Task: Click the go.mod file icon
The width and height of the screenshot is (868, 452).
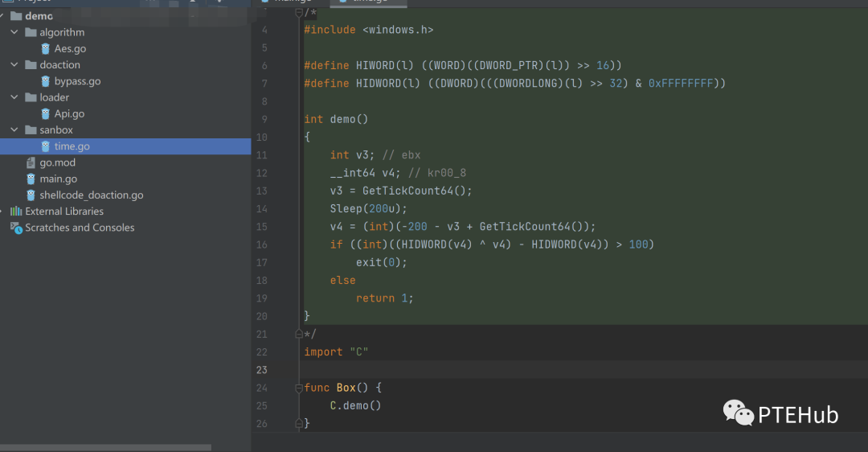Action: coord(31,162)
